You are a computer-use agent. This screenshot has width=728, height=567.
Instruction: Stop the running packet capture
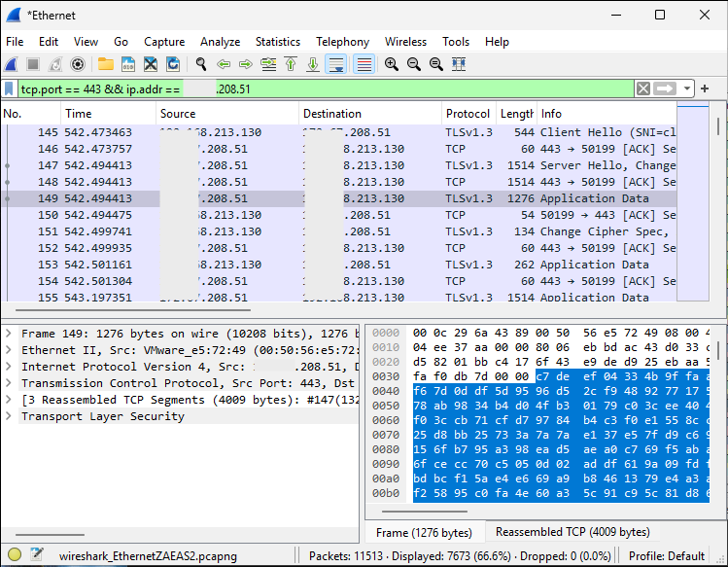coord(32,64)
